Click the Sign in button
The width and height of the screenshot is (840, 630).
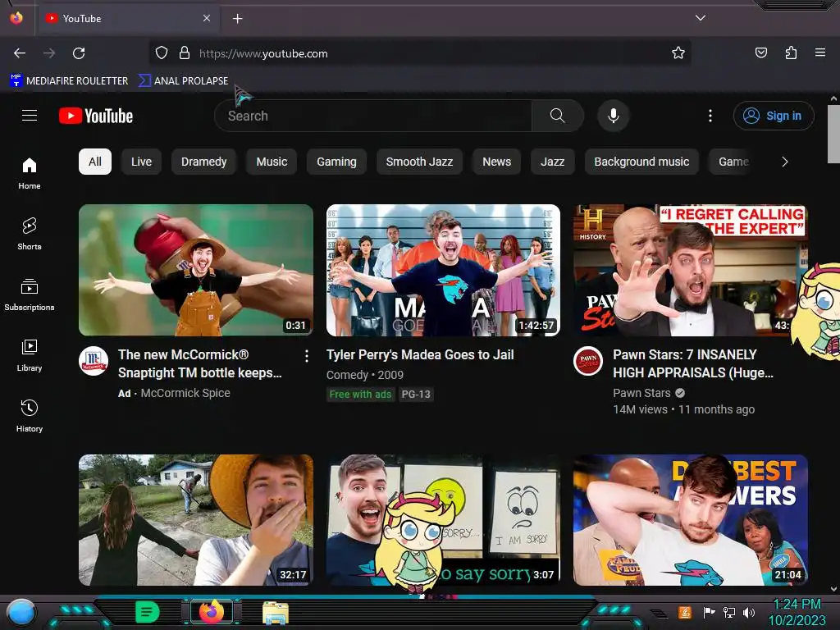point(774,116)
